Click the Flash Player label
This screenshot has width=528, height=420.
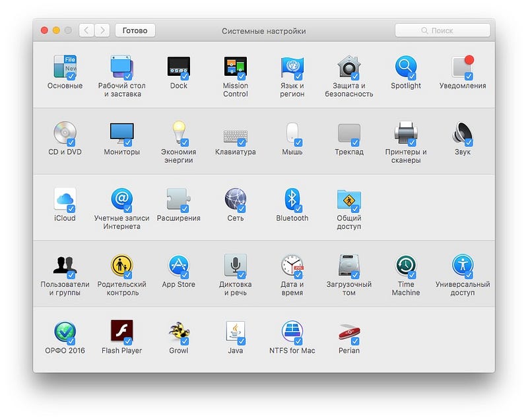click(122, 350)
